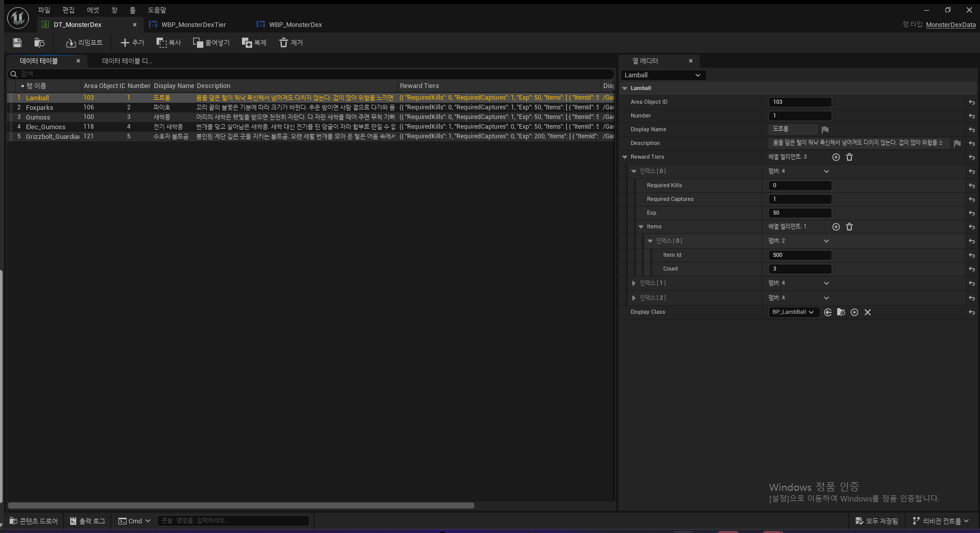Click the 모두 저장됨 save status button

[x=877, y=521]
